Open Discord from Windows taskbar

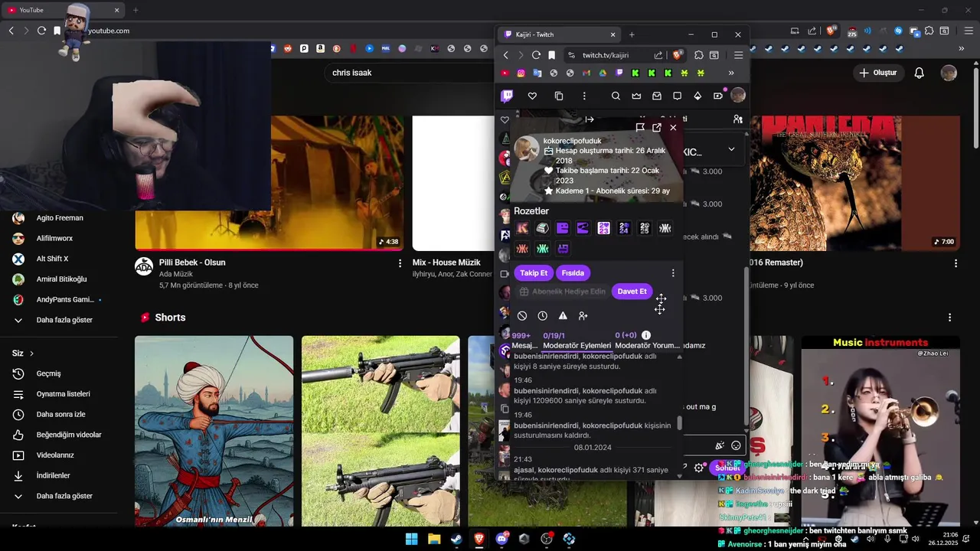tap(501, 539)
